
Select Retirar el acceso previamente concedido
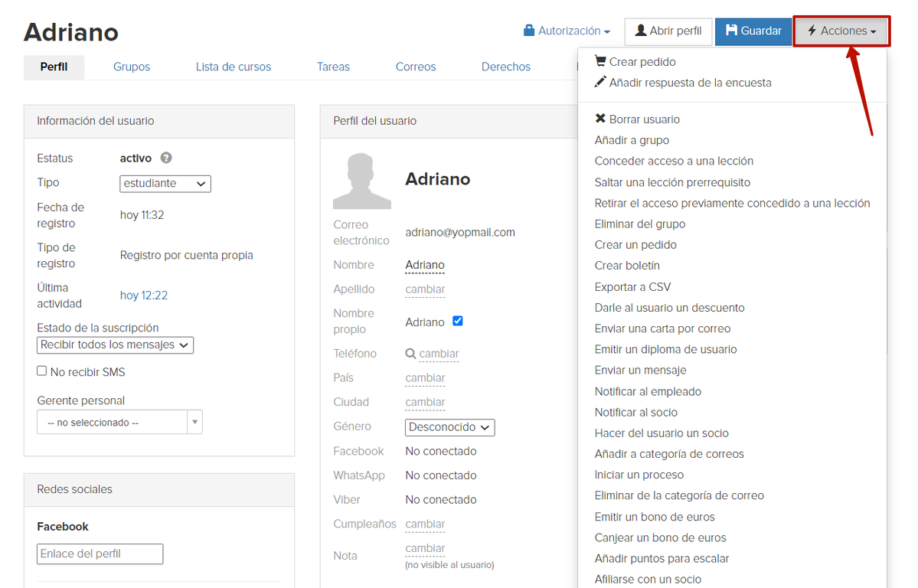click(733, 203)
